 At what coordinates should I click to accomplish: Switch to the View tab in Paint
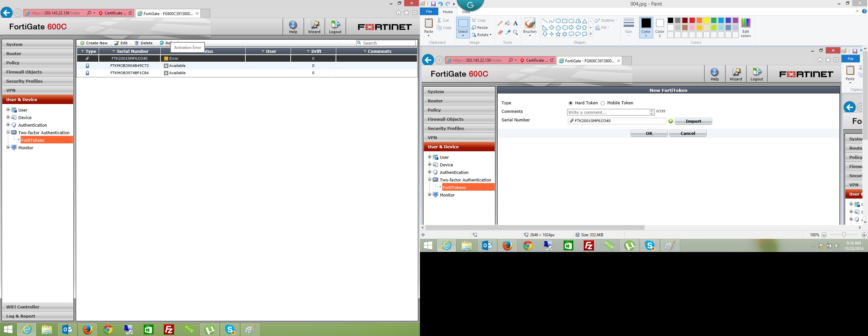pos(466,12)
